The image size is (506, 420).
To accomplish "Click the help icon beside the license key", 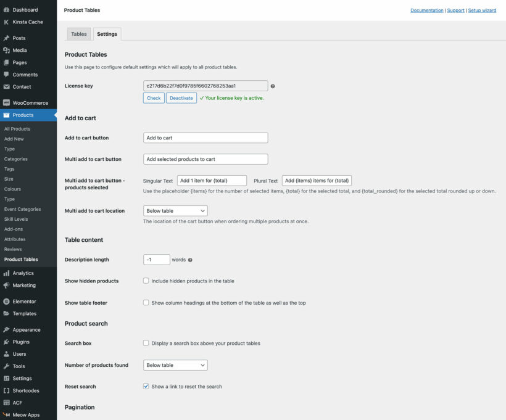I will point(272,86).
